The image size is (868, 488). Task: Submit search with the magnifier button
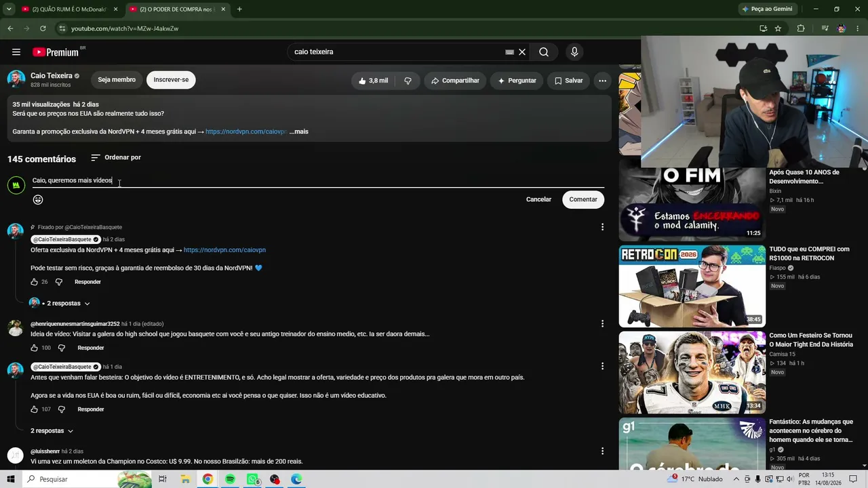(x=544, y=52)
